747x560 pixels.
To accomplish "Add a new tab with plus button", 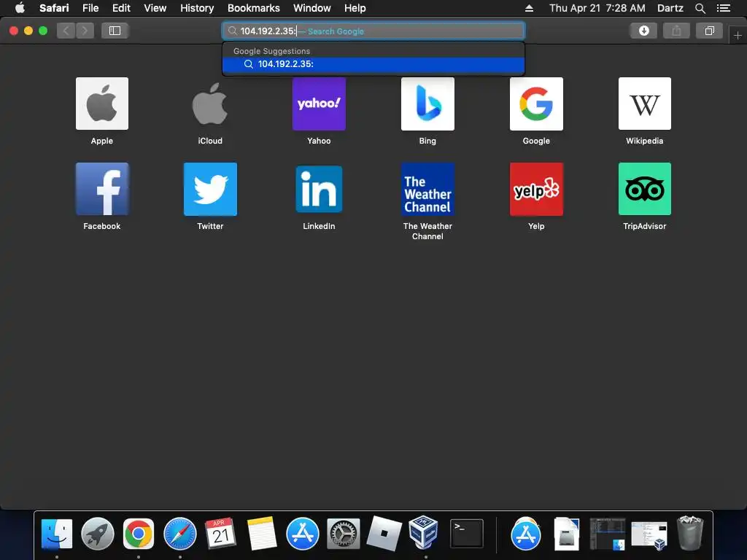I will click(738, 35).
